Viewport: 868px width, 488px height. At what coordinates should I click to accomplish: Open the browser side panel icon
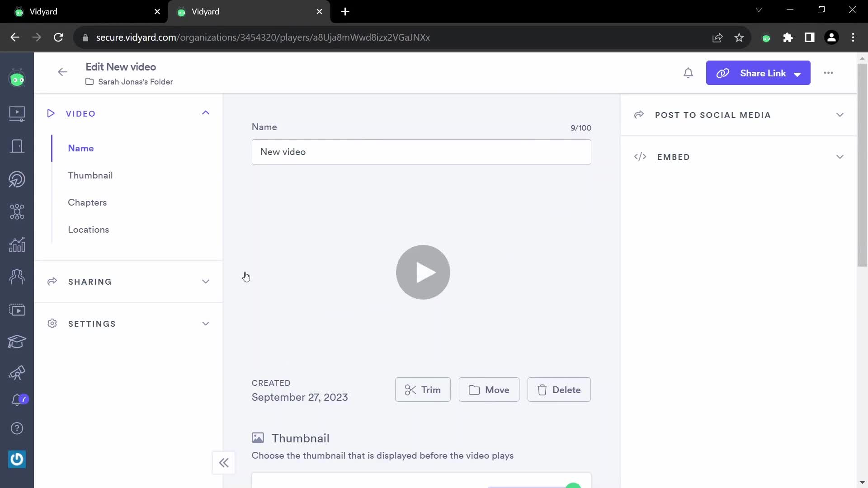tap(810, 38)
